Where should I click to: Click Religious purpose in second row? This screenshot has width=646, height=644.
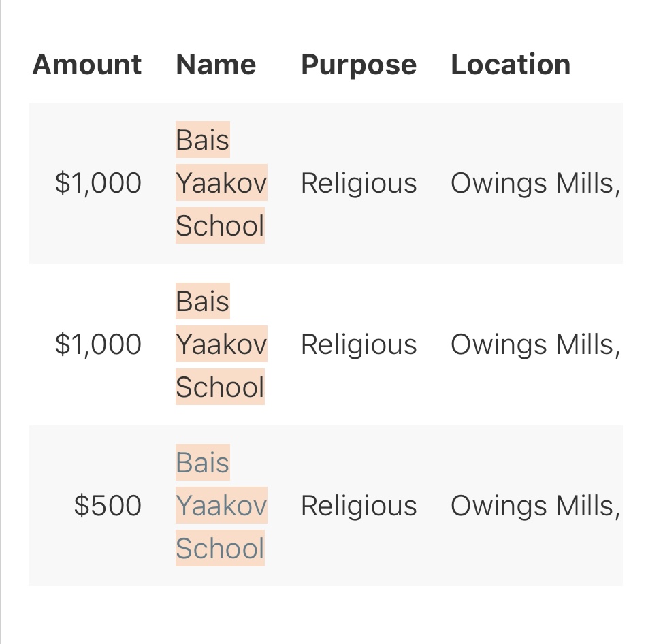pos(359,345)
